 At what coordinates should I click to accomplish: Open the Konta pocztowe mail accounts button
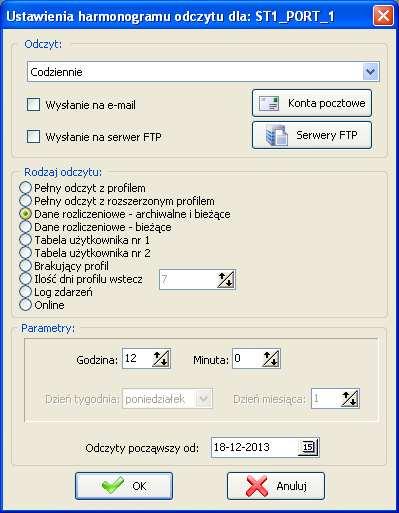point(312,103)
